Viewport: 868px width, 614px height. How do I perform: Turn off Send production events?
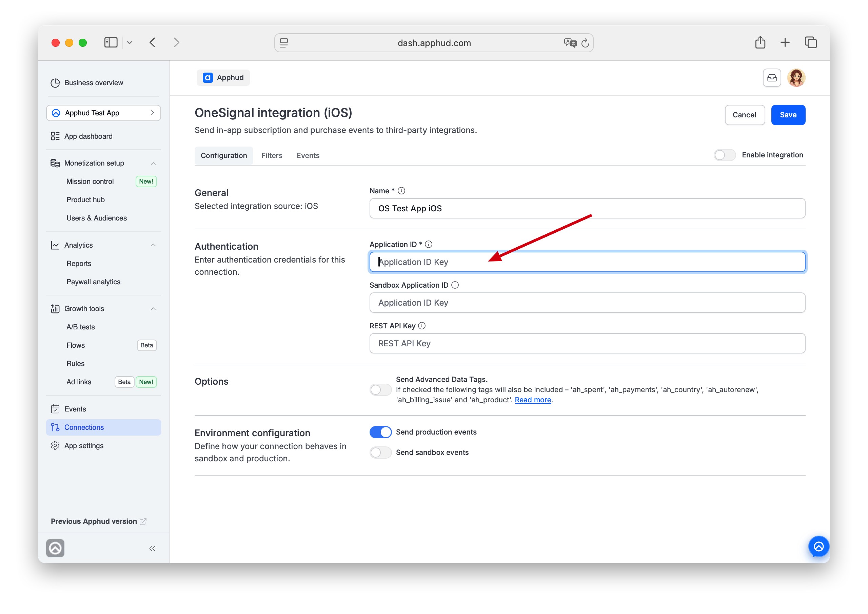pyautogui.click(x=380, y=432)
